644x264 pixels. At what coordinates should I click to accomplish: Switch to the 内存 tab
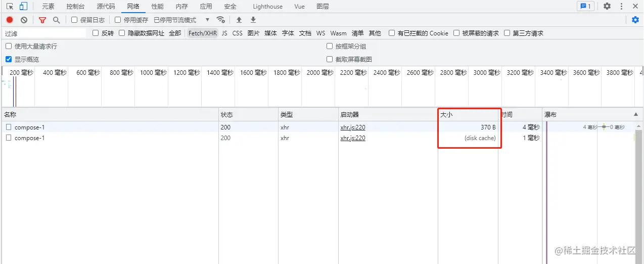182,7
